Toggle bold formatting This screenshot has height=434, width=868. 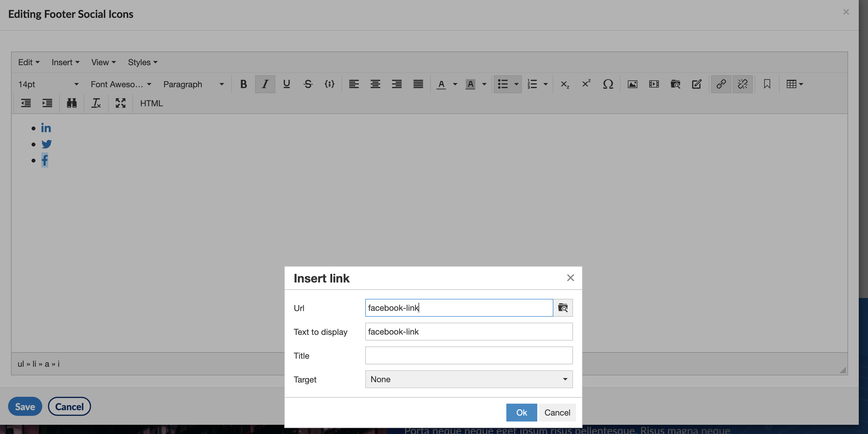(x=243, y=84)
